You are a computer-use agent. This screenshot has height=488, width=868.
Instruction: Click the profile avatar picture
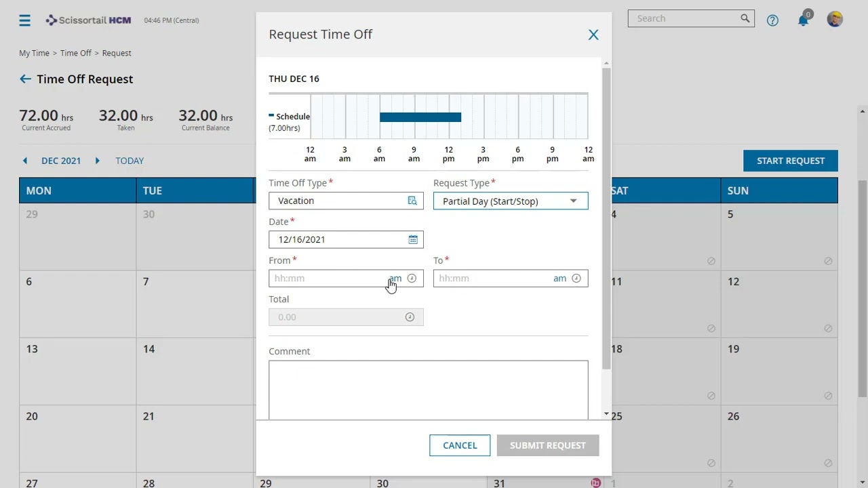[834, 18]
